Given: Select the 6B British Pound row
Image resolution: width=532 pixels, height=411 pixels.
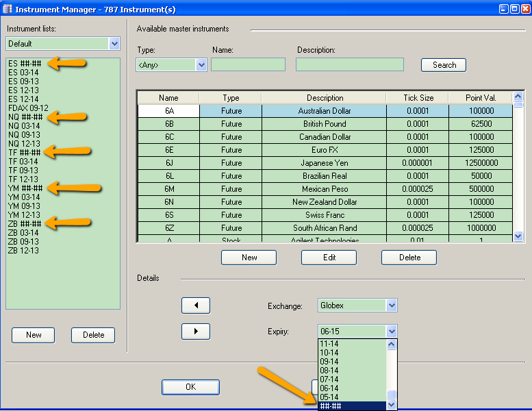Looking at the screenshot, I should click(325, 124).
